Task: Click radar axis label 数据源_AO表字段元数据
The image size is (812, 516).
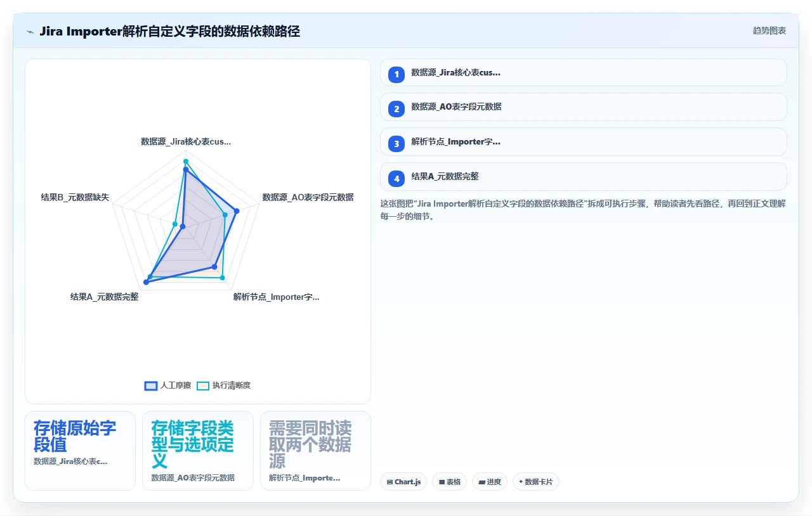Action: 308,197
